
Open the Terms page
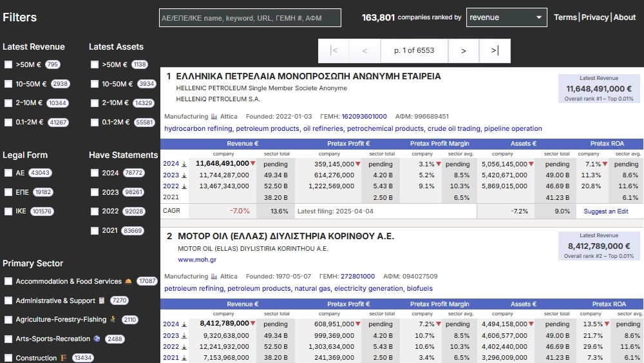point(565,17)
